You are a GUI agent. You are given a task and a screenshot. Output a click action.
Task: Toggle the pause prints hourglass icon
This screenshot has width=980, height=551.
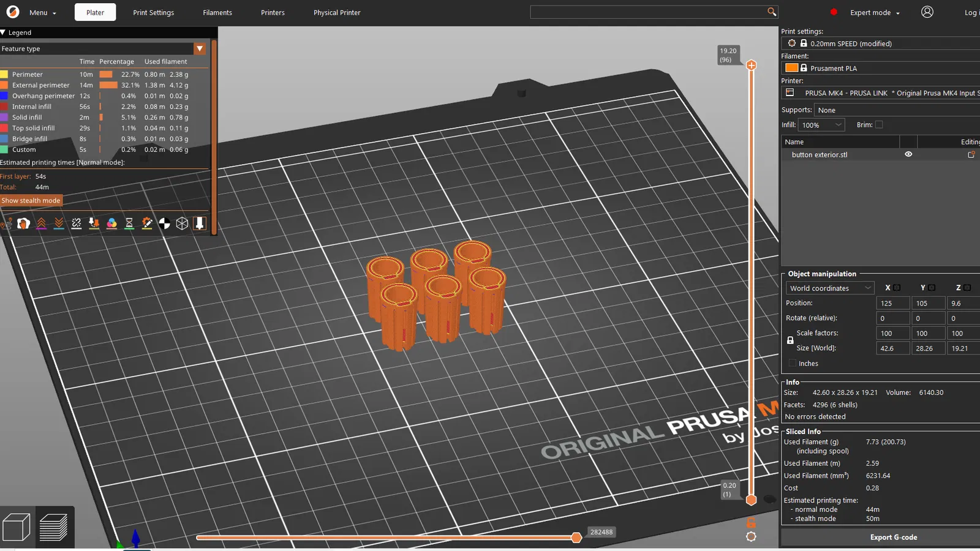(x=129, y=223)
